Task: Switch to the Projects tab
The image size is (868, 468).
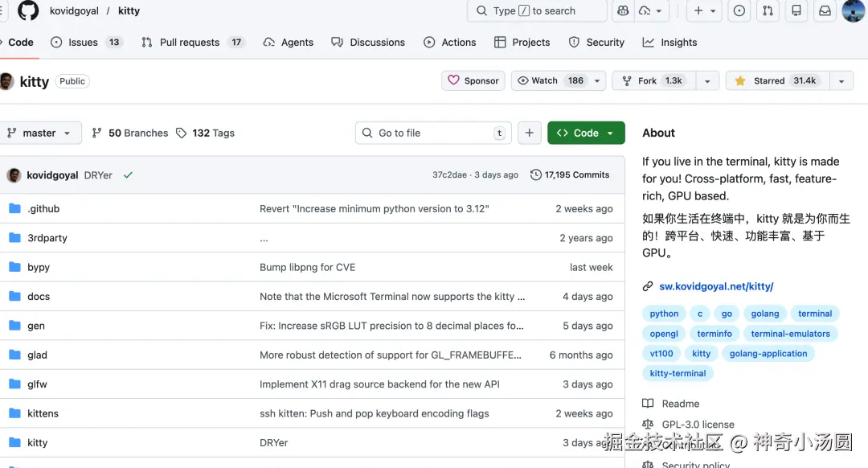Action: coord(522,42)
